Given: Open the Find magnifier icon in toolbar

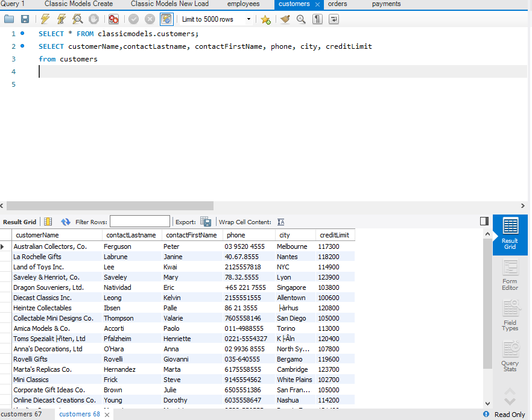Looking at the screenshot, I should click(x=301, y=19).
